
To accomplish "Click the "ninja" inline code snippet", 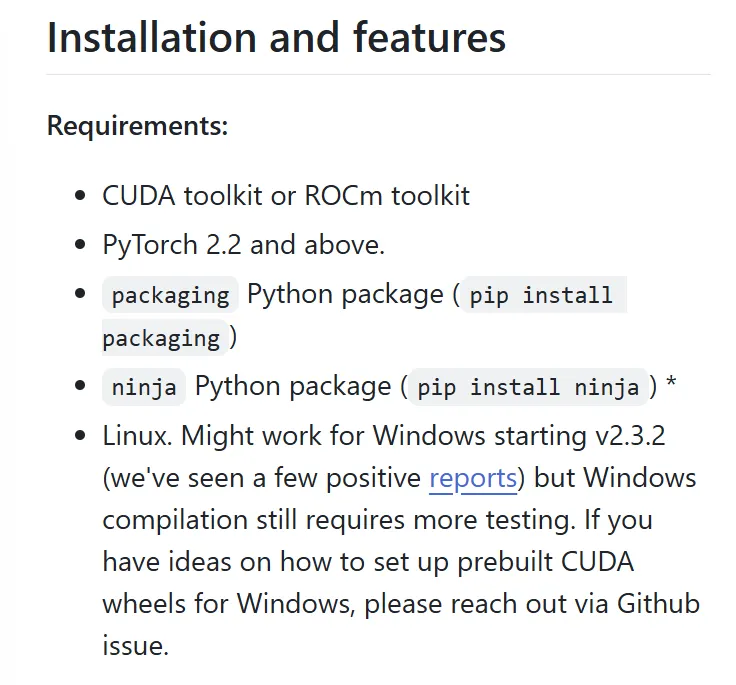I will click(144, 388).
